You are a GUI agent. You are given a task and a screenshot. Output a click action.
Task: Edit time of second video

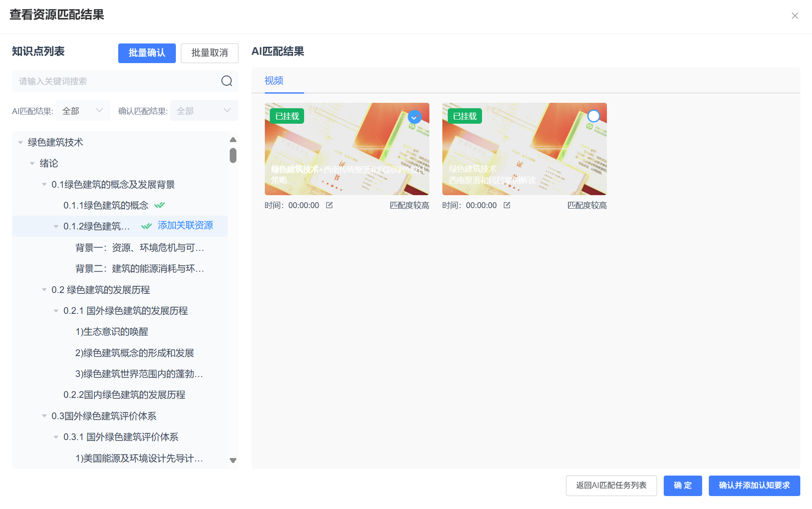[507, 205]
